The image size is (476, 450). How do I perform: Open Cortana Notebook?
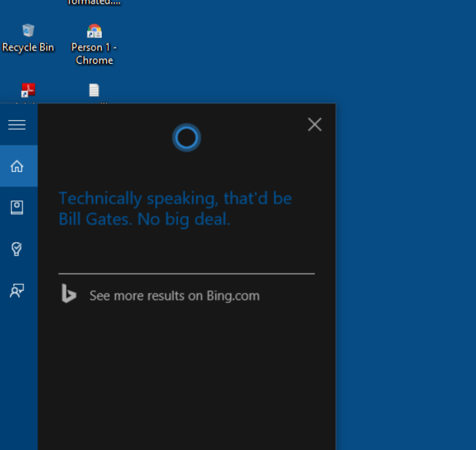[17, 207]
